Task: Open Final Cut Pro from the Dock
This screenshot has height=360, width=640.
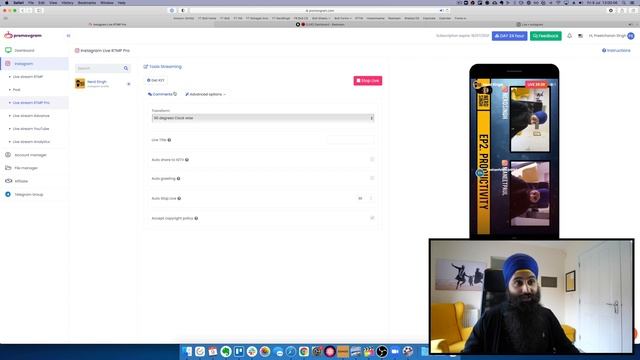Action: click(369, 351)
